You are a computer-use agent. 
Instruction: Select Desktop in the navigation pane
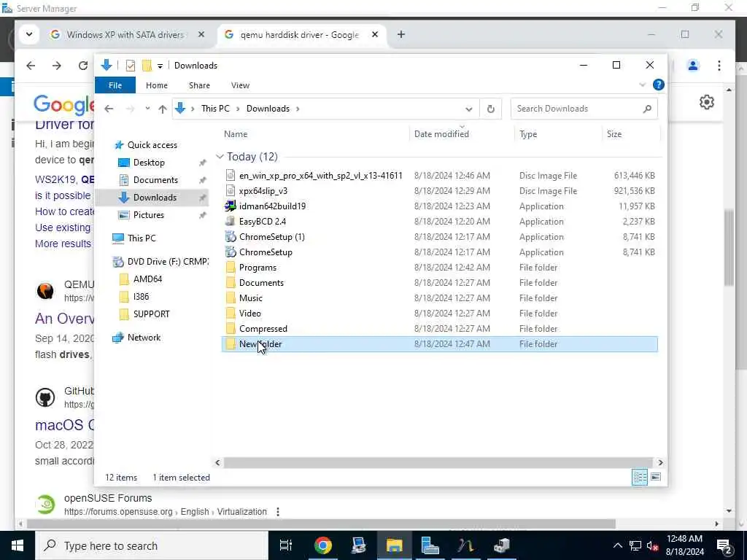coord(149,163)
